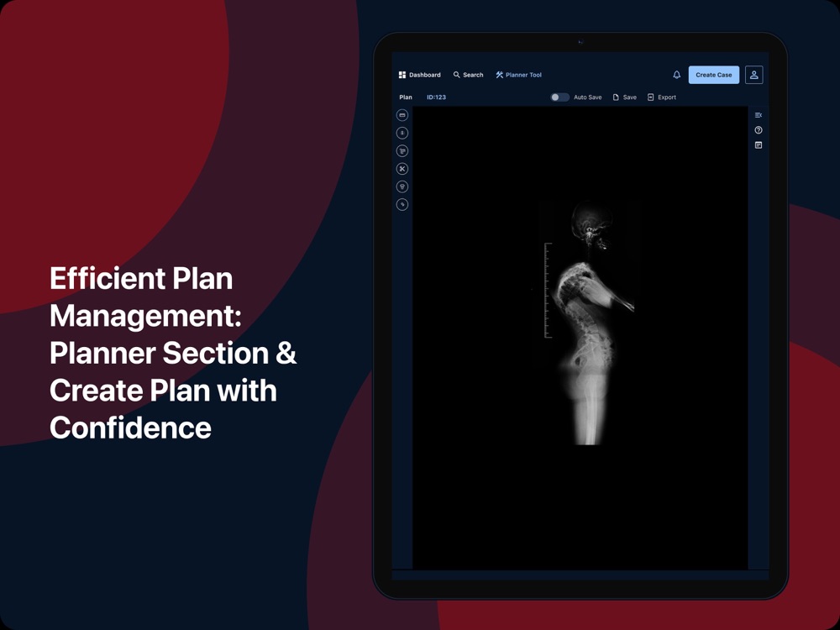Select the crossed scissors cut tool
This screenshot has width=840, height=630.
(402, 169)
